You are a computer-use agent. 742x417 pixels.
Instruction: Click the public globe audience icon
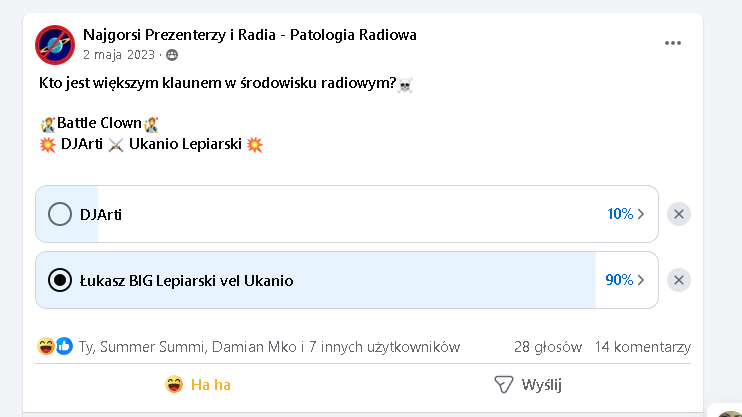172,55
